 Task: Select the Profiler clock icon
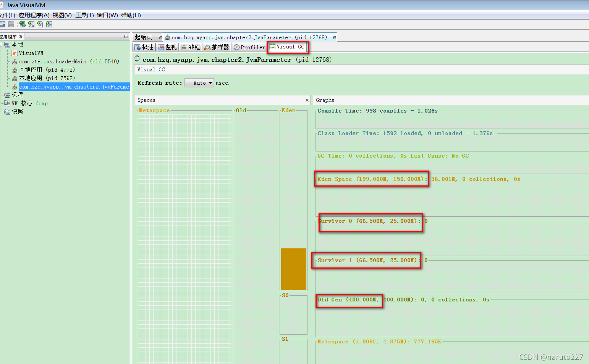pos(237,47)
